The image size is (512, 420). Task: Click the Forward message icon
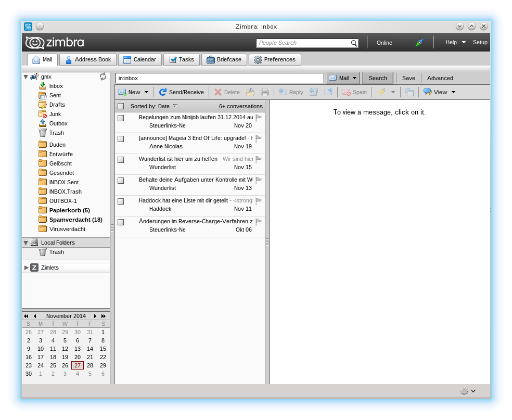coord(328,92)
